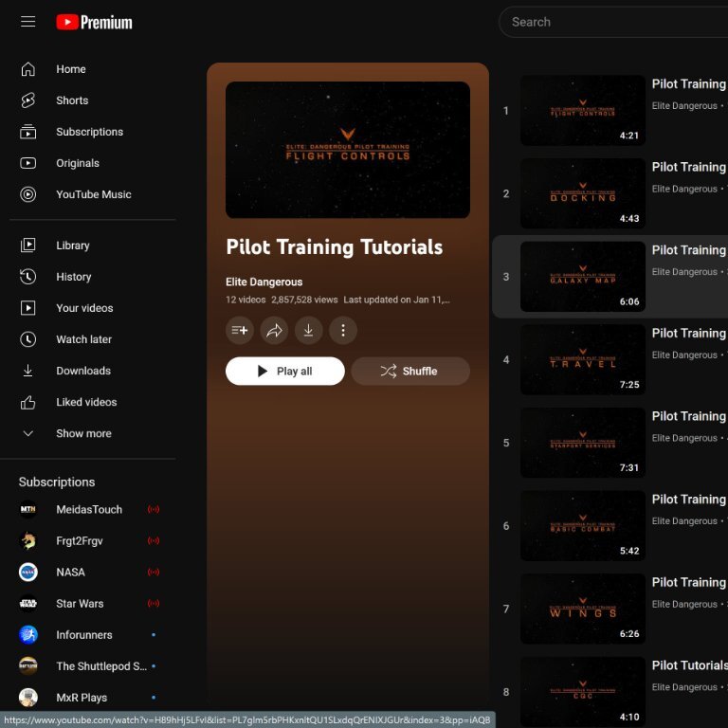Shuffle the Pilot Training Tutorials playlist
The height and width of the screenshot is (728, 728).
(x=410, y=371)
